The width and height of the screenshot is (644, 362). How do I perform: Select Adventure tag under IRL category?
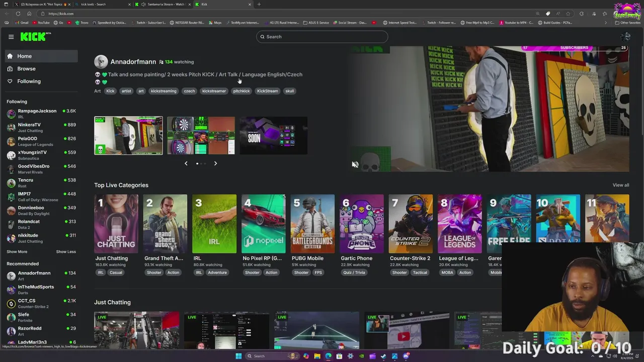(217, 273)
